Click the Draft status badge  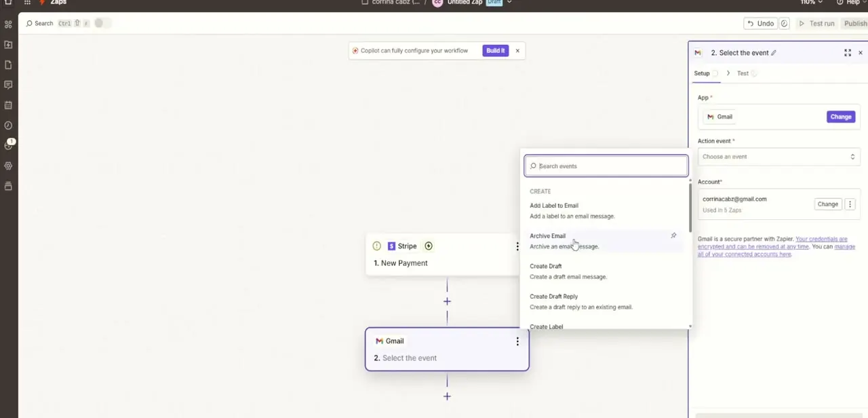point(494,3)
